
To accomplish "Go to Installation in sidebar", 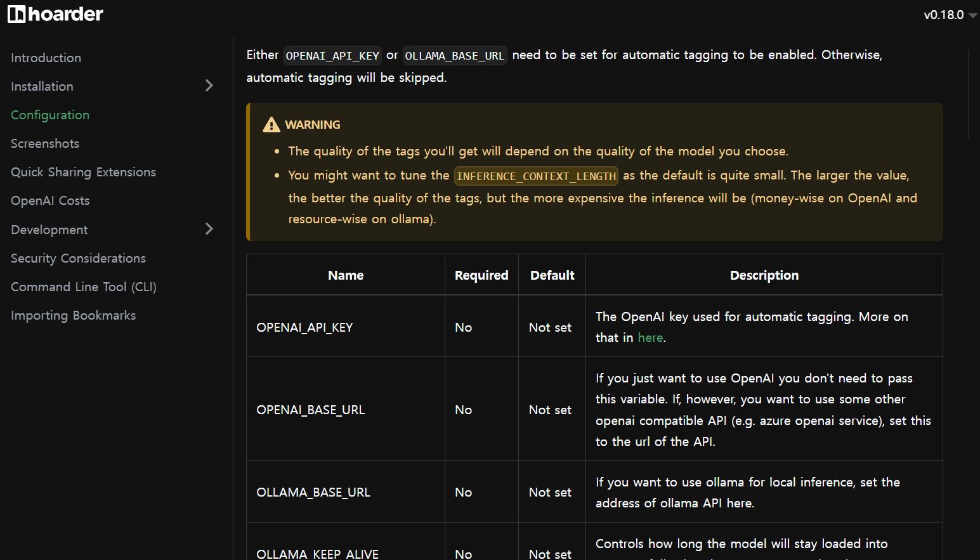I will pyautogui.click(x=42, y=86).
